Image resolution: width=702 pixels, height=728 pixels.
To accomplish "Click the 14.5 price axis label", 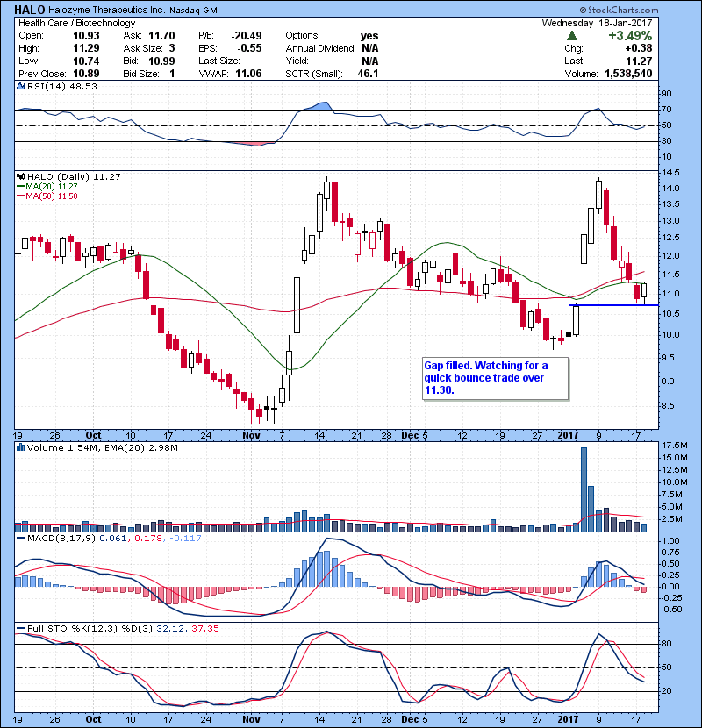I will tap(670, 173).
